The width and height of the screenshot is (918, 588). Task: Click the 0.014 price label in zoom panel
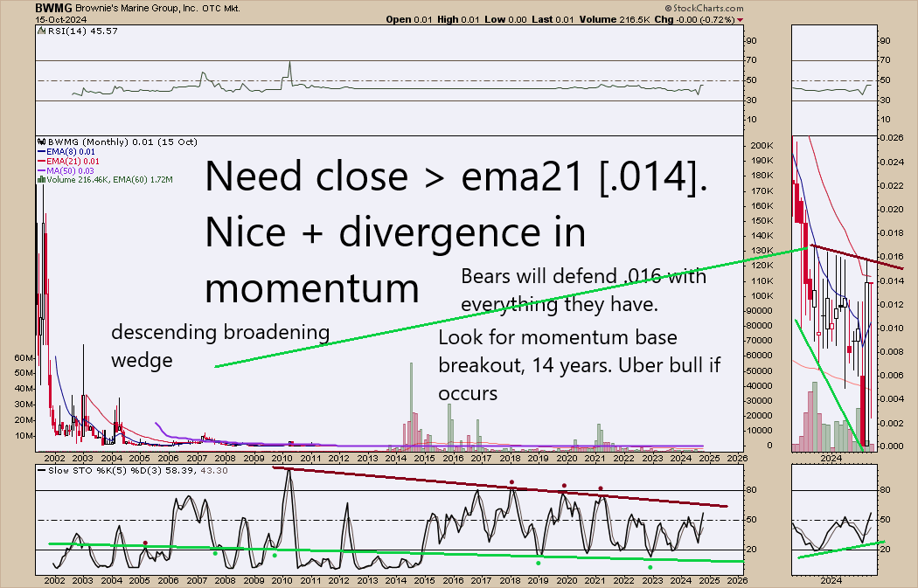[891, 280]
